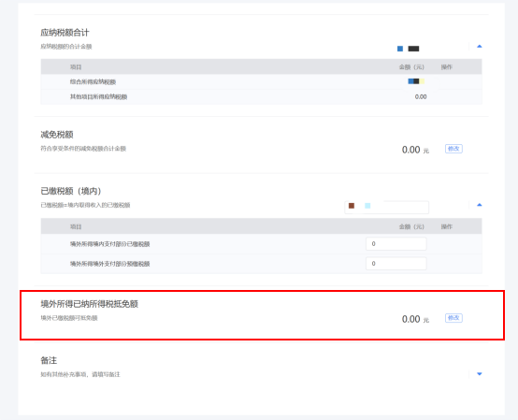Select the 综合所得应纳税额 row
518x420 pixels.
click(x=261, y=81)
